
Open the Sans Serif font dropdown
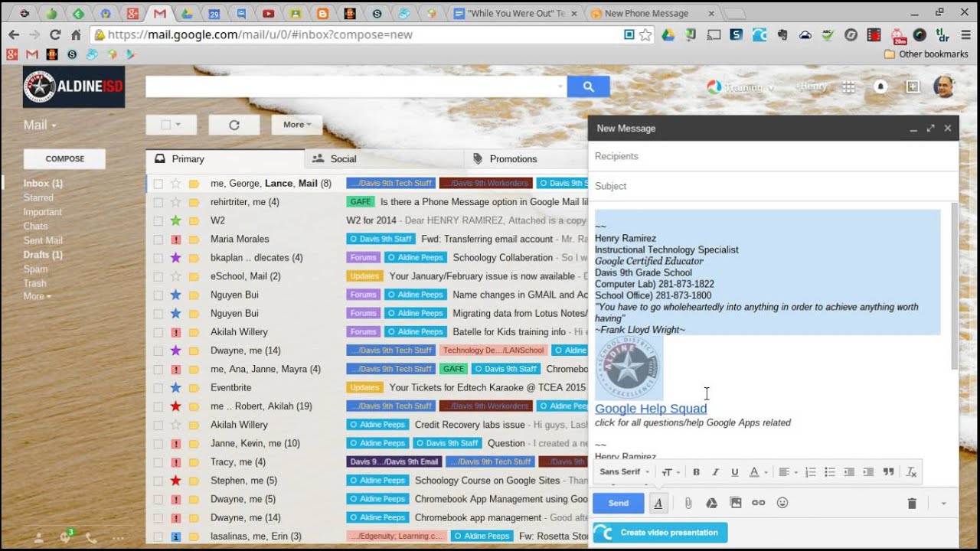coord(625,472)
